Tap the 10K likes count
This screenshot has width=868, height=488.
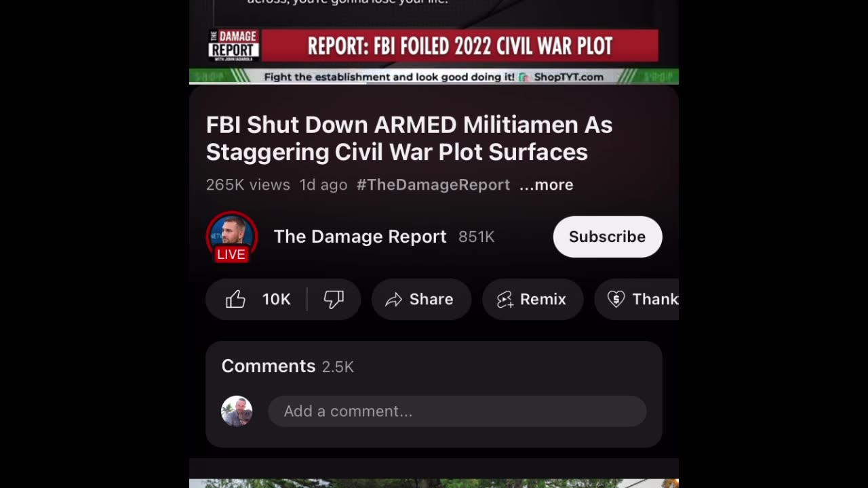point(277,299)
